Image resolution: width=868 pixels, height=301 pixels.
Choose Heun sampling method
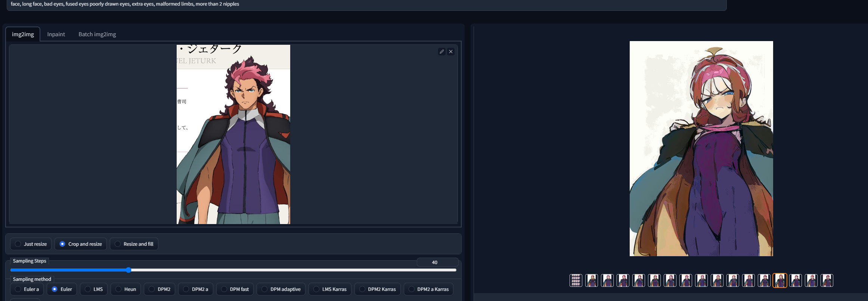pyautogui.click(x=126, y=289)
